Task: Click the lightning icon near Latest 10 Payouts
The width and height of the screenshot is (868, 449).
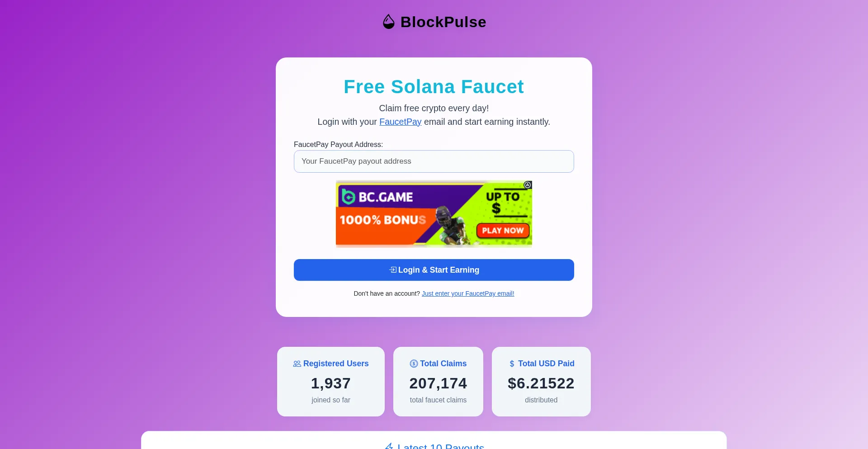Action: pyautogui.click(x=390, y=446)
